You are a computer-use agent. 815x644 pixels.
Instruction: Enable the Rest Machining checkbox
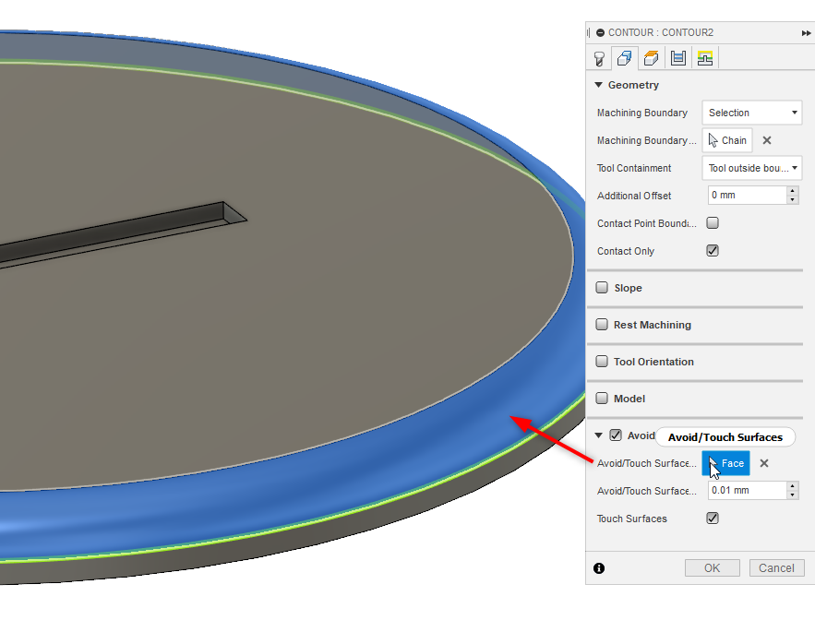click(602, 325)
